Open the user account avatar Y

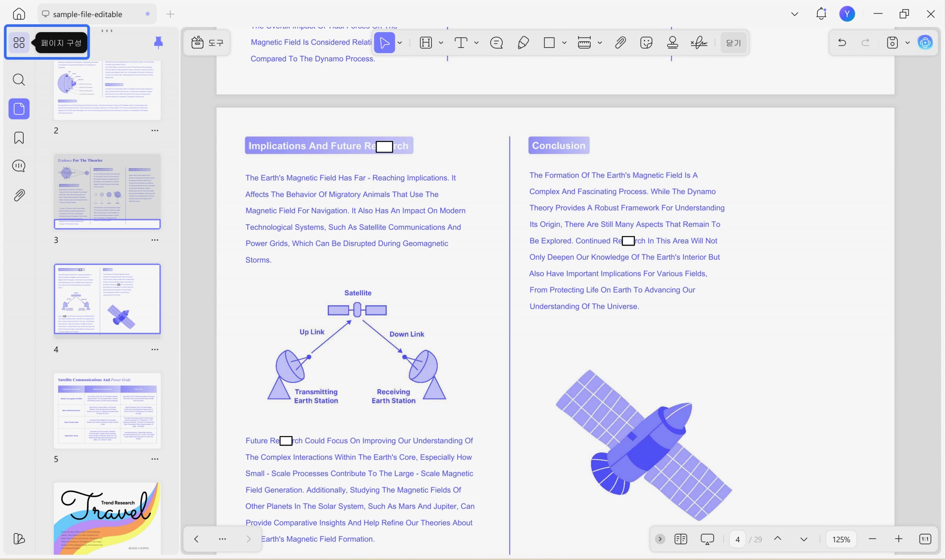coord(847,14)
